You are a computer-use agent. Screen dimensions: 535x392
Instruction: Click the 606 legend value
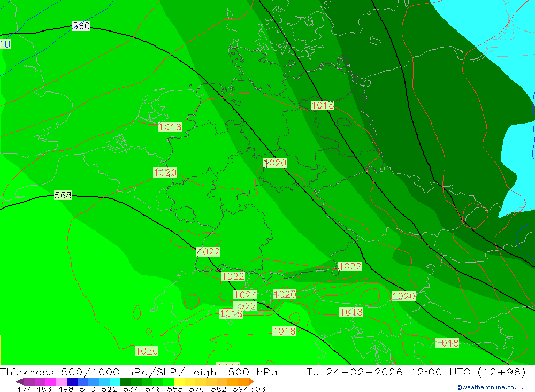(x=258, y=389)
